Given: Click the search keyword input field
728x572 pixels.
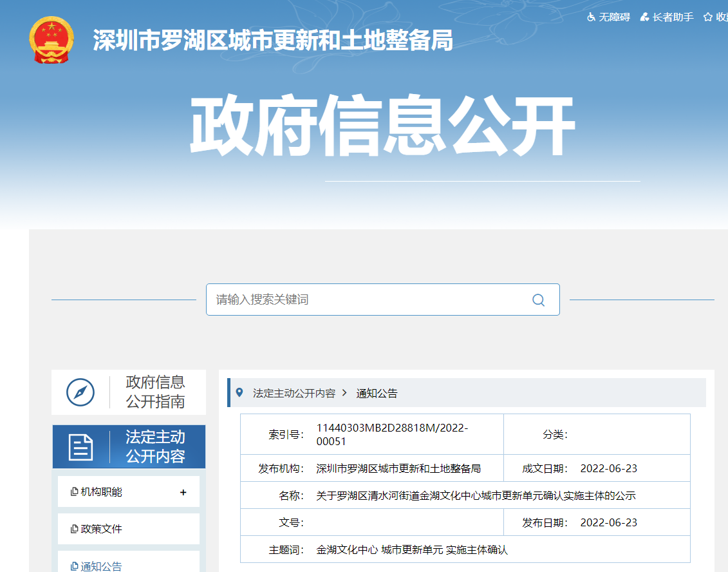Looking at the screenshot, I should point(367,300).
